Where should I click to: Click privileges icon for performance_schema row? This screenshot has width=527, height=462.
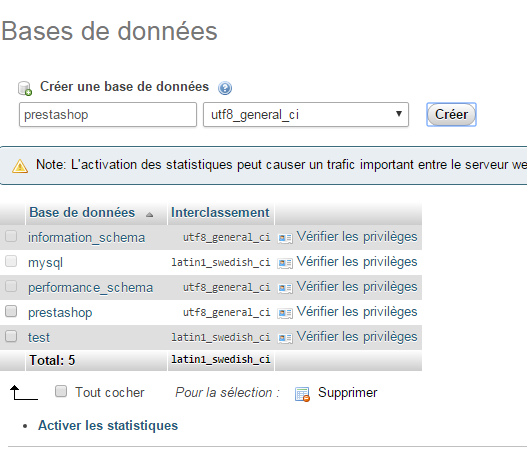[x=285, y=288]
